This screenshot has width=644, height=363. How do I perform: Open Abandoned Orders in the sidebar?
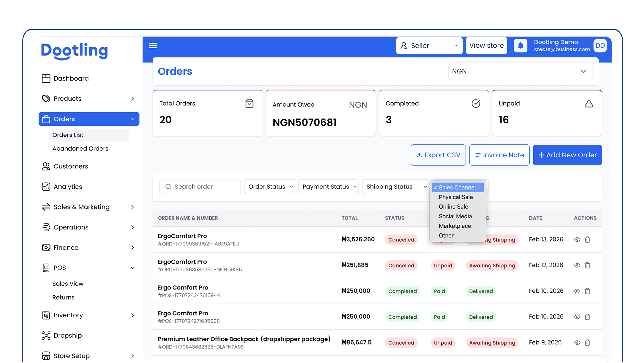point(80,149)
